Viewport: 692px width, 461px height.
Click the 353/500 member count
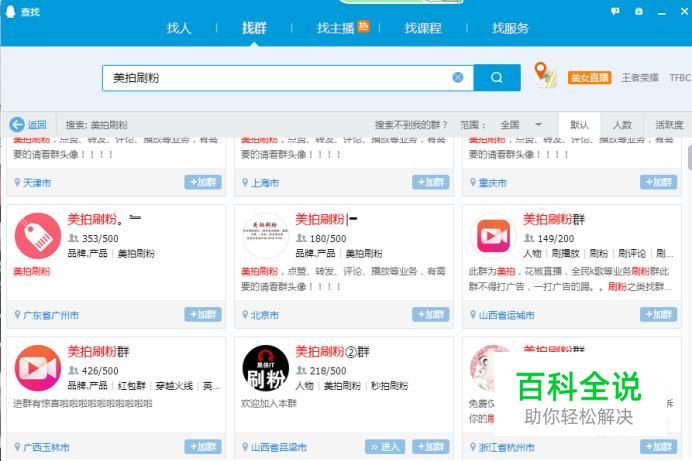point(100,239)
